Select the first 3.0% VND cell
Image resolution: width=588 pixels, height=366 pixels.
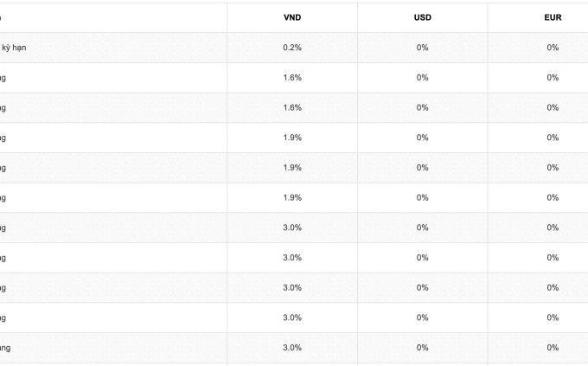(292, 228)
